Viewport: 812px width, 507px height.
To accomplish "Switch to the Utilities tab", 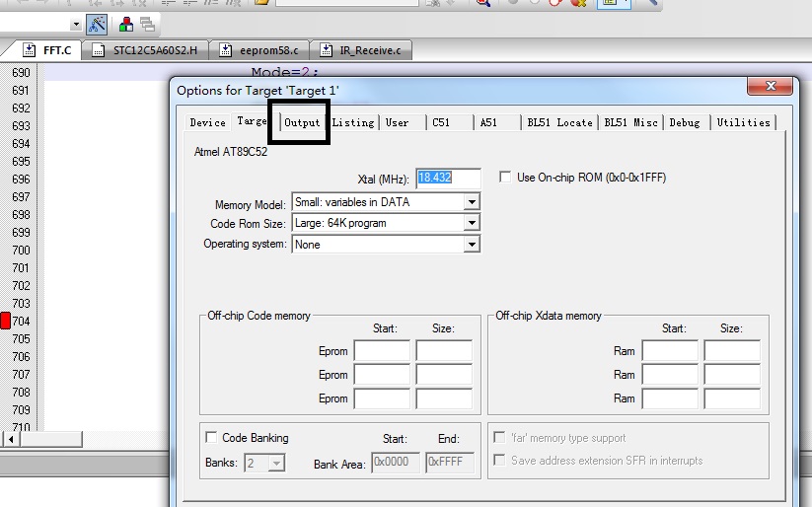I will [744, 122].
